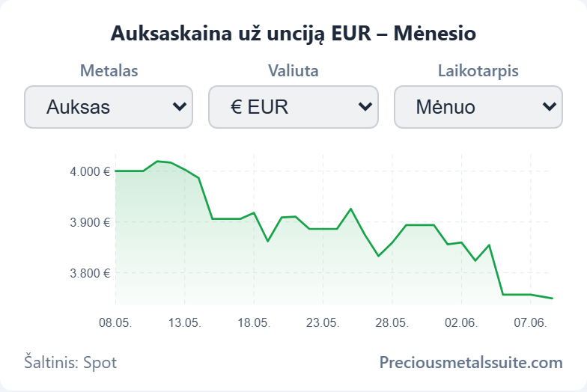Click the 18.05. date label on axis
The height and width of the screenshot is (392, 587).
pyautogui.click(x=254, y=322)
